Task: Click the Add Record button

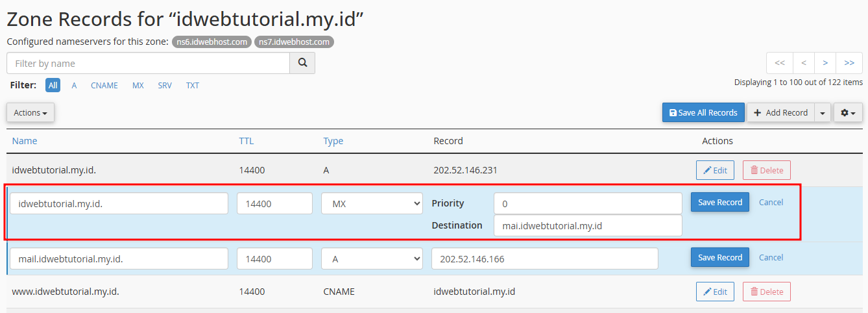Action: pyautogui.click(x=780, y=112)
